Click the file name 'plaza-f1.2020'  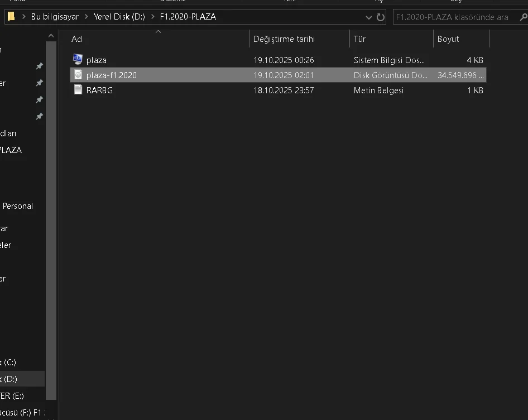(112, 75)
